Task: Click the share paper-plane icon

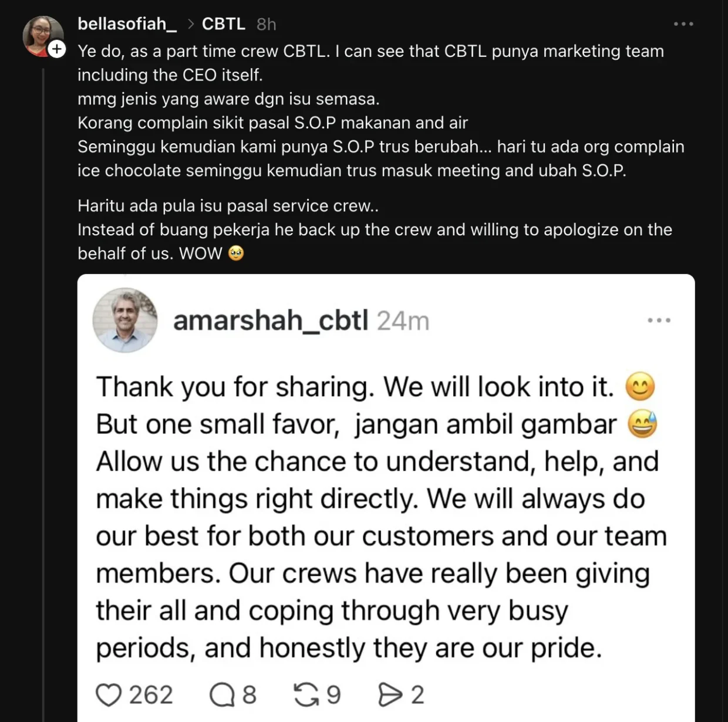Action: 389,695
